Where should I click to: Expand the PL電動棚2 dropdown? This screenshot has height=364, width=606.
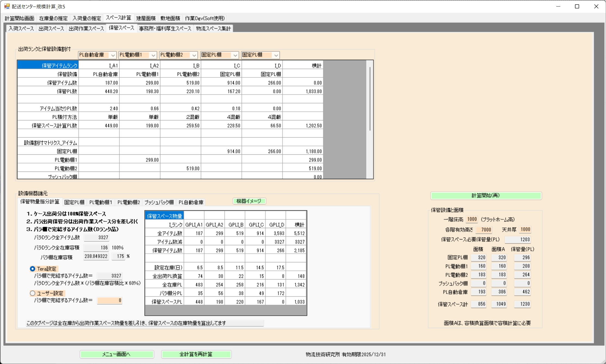(x=194, y=55)
